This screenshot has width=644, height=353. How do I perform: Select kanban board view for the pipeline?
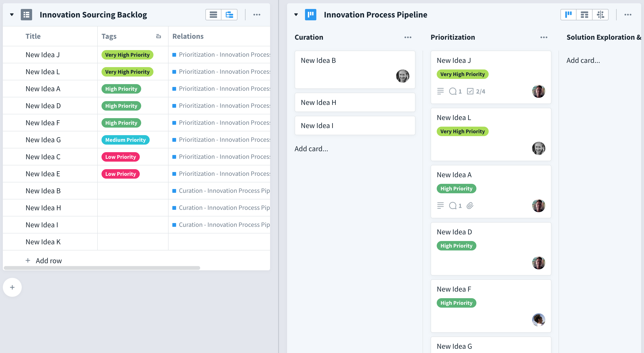pos(568,15)
